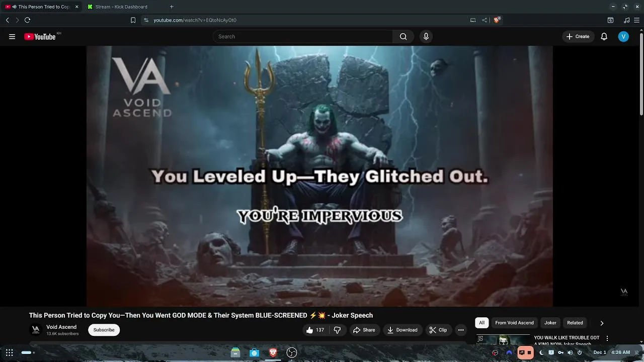Click the Clip scissors button

click(438, 330)
